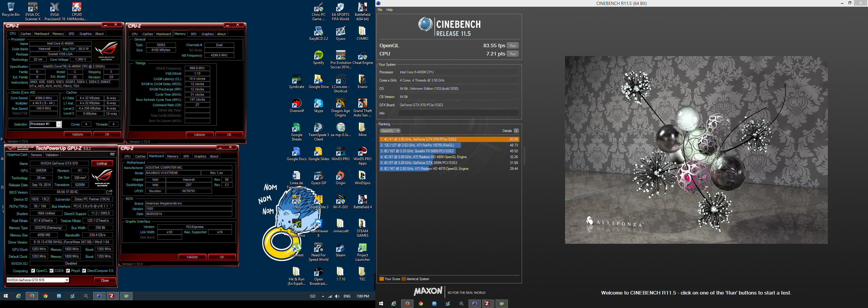Launch Skype from the desktop

[x=318, y=105]
